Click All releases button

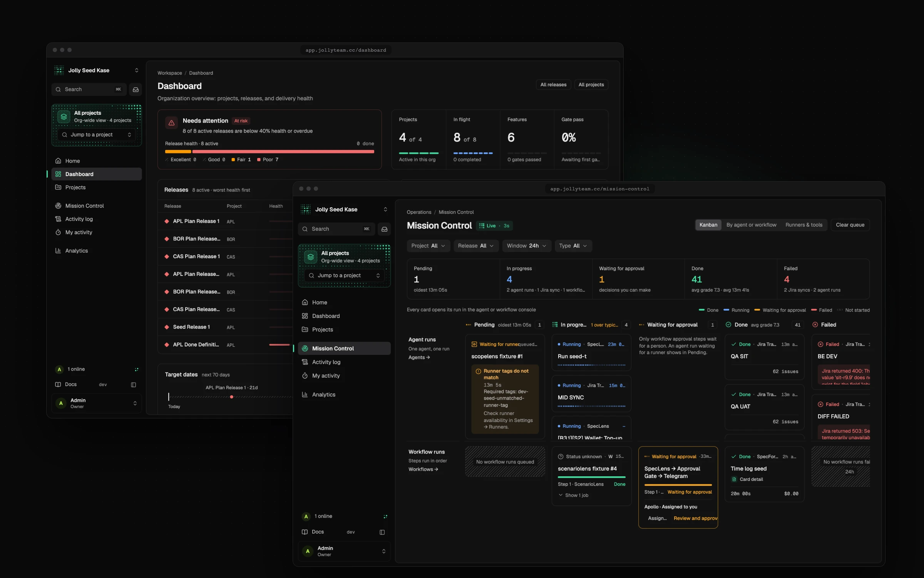553,85
